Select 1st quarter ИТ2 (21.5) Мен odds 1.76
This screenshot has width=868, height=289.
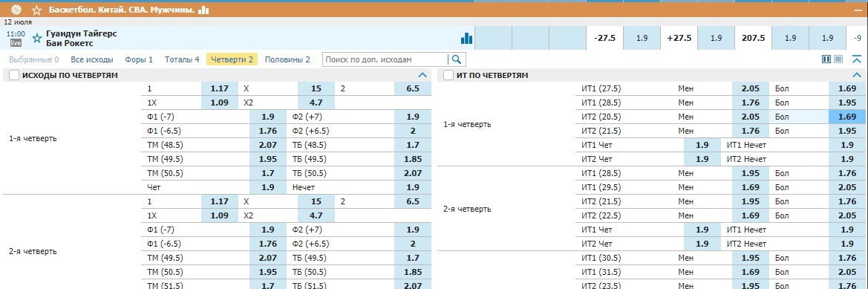point(751,131)
